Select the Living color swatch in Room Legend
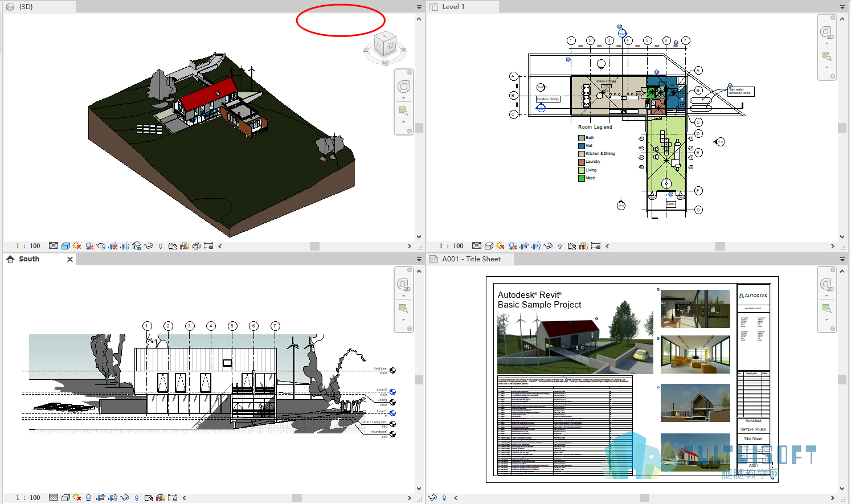The image size is (851, 504). click(x=582, y=170)
